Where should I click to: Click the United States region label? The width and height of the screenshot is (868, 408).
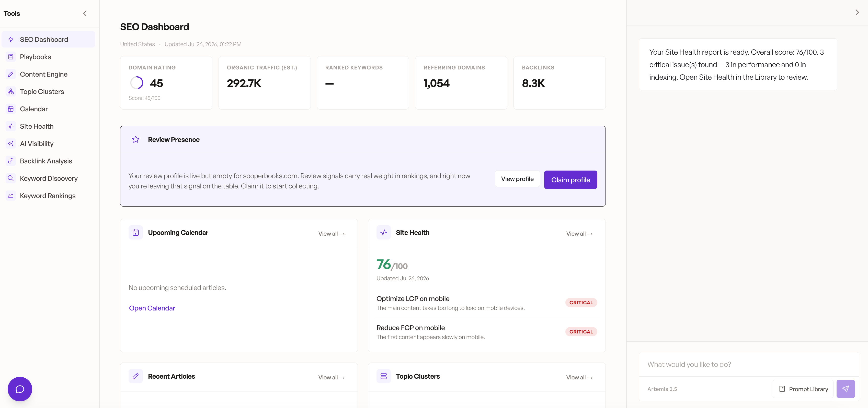(x=138, y=44)
